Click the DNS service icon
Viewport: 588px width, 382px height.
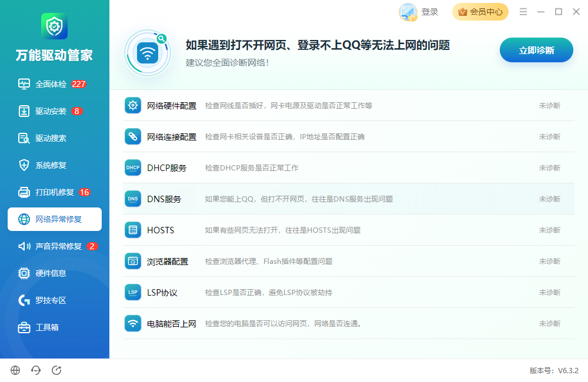coord(133,199)
